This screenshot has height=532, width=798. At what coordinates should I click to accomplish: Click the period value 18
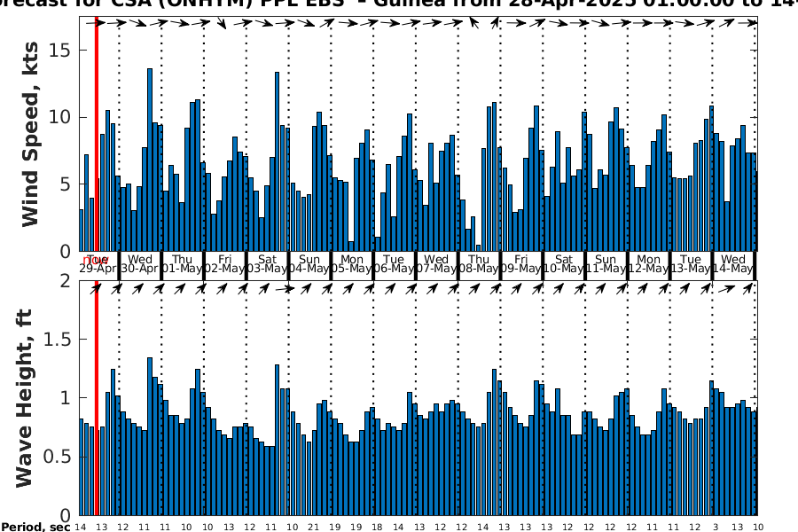coord(377,527)
